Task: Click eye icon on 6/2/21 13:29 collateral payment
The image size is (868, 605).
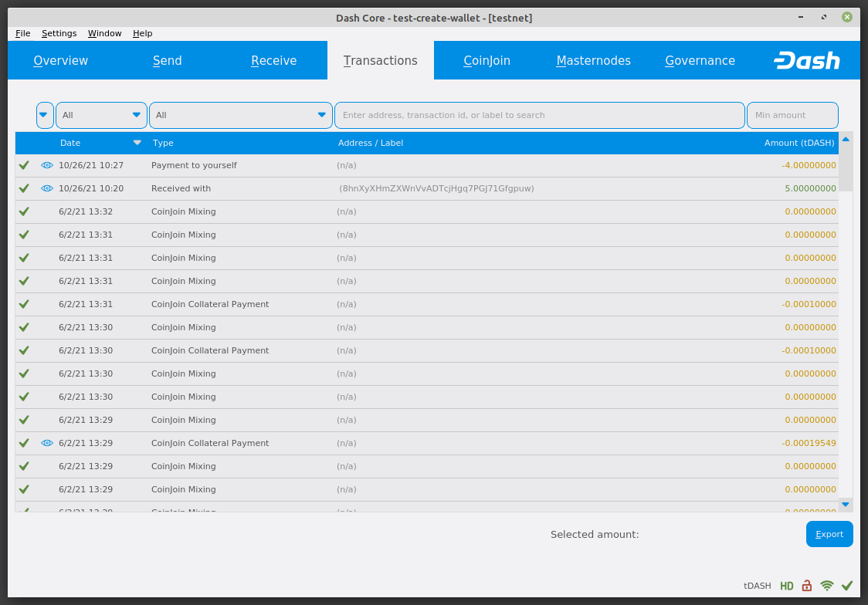Action: coord(47,443)
